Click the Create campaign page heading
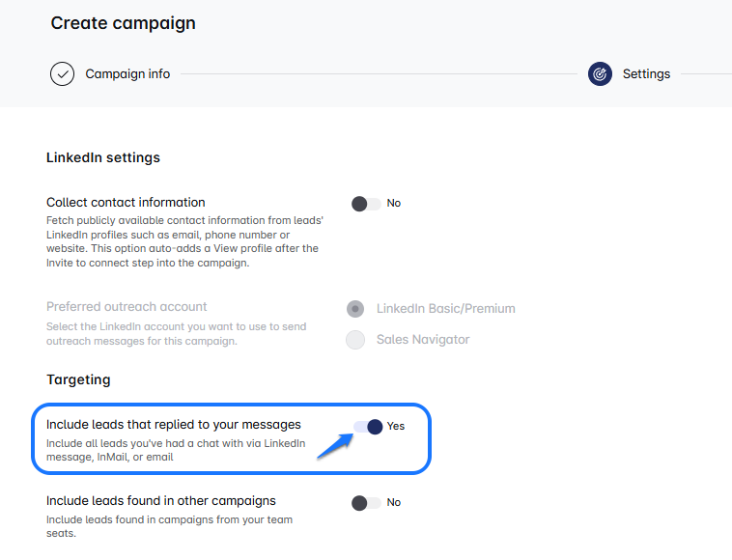Image resolution: width=732 pixels, height=560 pixels. pos(123,23)
